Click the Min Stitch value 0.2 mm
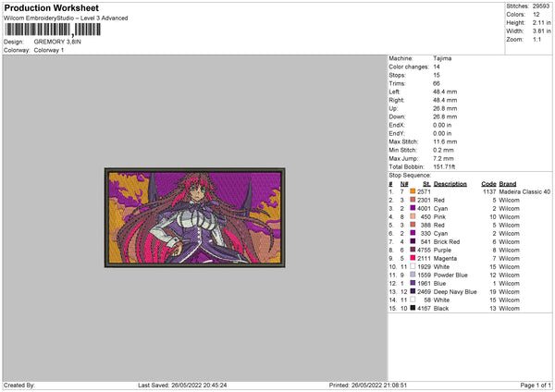 point(443,150)
